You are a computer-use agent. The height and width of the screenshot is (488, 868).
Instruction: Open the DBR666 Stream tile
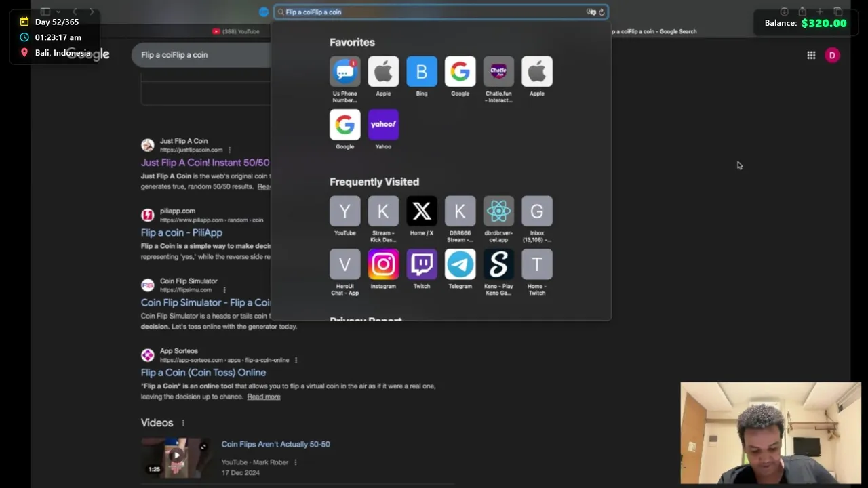click(x=460, y=211)
